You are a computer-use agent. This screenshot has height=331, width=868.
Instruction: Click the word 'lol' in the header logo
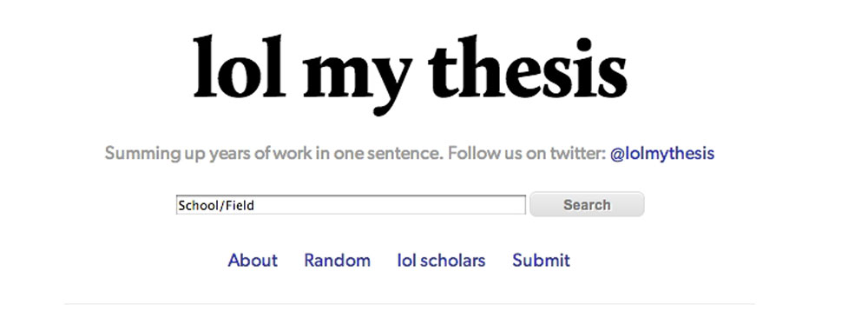(240, 67)
